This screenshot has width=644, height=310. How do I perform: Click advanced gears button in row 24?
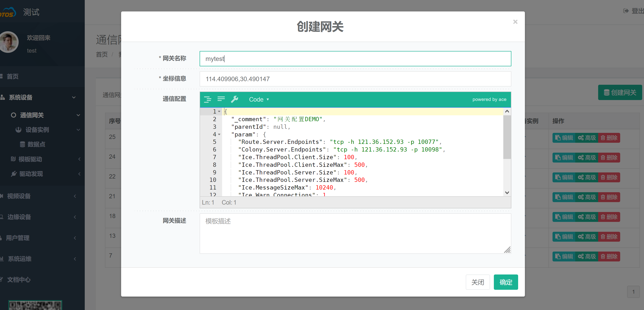[586, 158]
